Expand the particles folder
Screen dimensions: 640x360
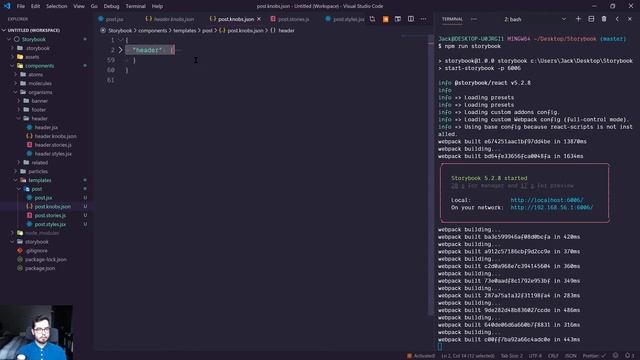[38, 171]
